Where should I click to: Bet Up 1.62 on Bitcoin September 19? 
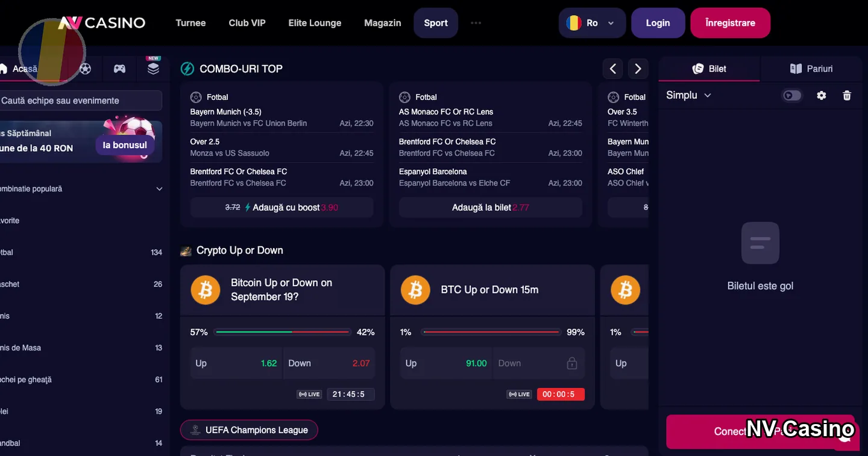coord(236,363)
